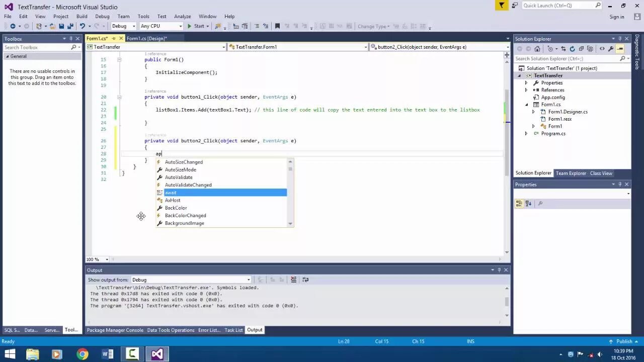Click the Sign in link

pyautogui.click(x=616, y=17)
